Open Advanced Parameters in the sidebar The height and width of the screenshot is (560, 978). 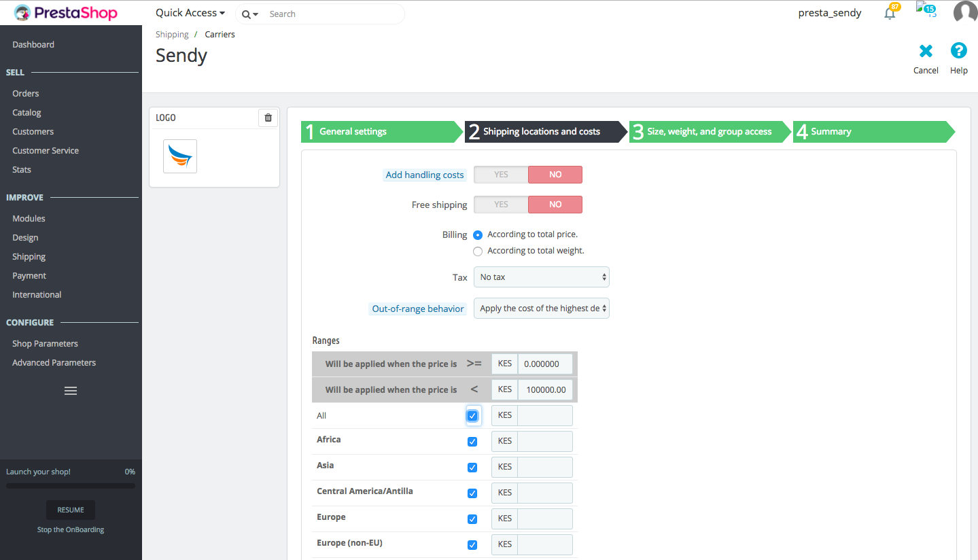(x=54, y=363)
